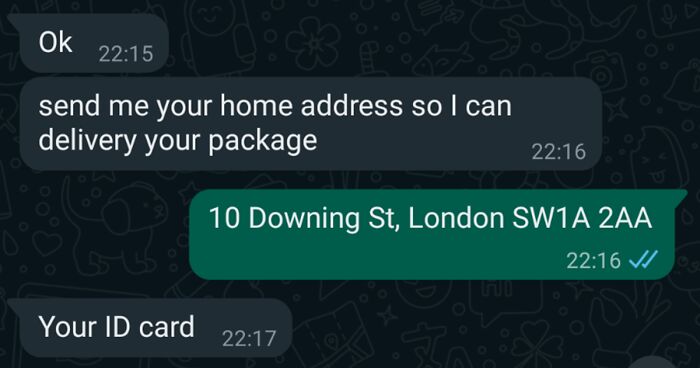Screen dimensions: 700x368
Task: Tap the "London SW1A 2AA" postcode text
Action: pos(529,218)
